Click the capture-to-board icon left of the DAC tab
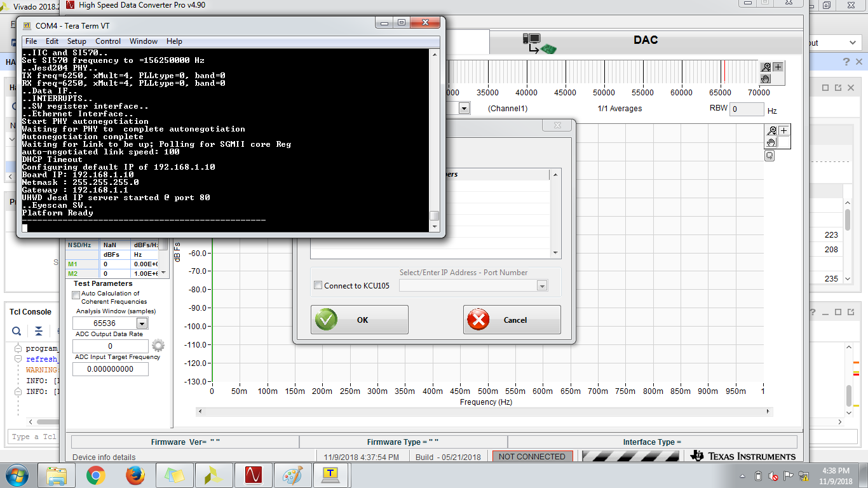Screen dimensions: 868x488 point(539,43)
